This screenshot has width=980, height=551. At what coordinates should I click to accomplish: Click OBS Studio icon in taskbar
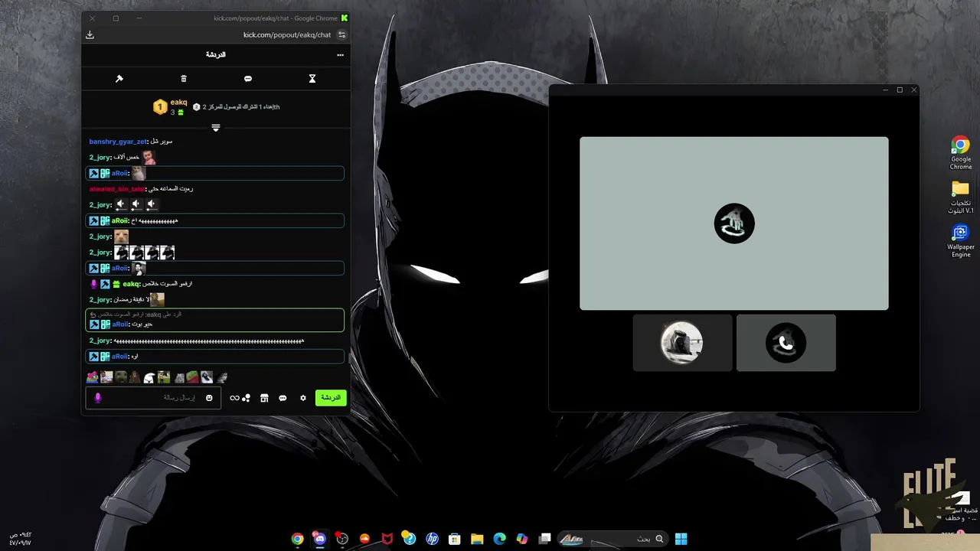342,539
